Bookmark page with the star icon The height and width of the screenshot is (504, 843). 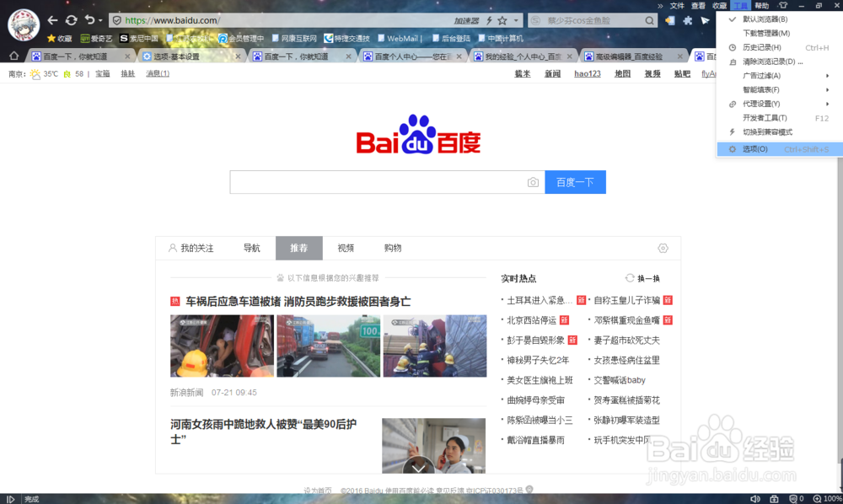click(x=502, y=20)
